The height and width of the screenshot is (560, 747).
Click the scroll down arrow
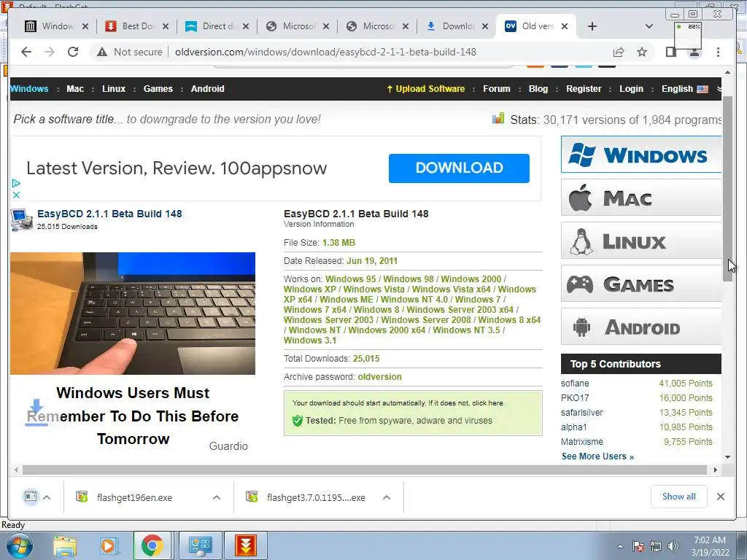(727, 457)
